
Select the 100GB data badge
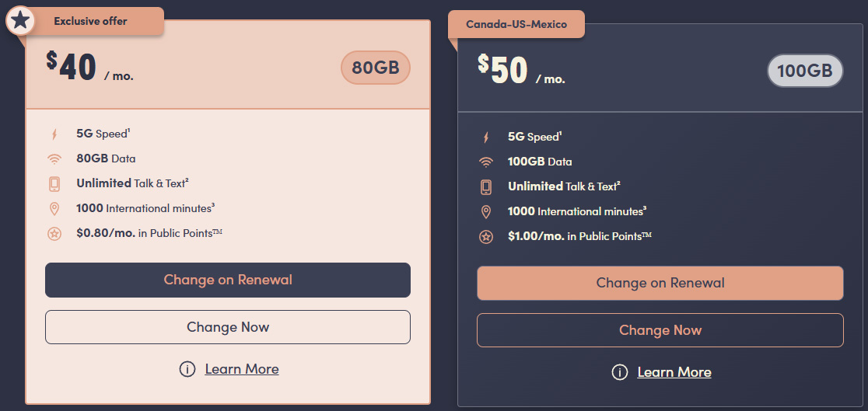(x=805, y=71)
